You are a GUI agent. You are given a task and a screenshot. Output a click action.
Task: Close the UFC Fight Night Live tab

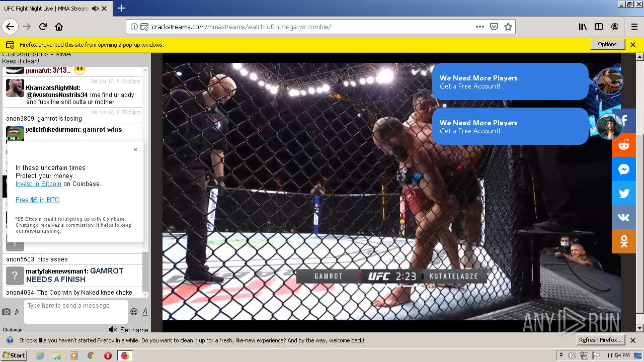tap(104, 9)
